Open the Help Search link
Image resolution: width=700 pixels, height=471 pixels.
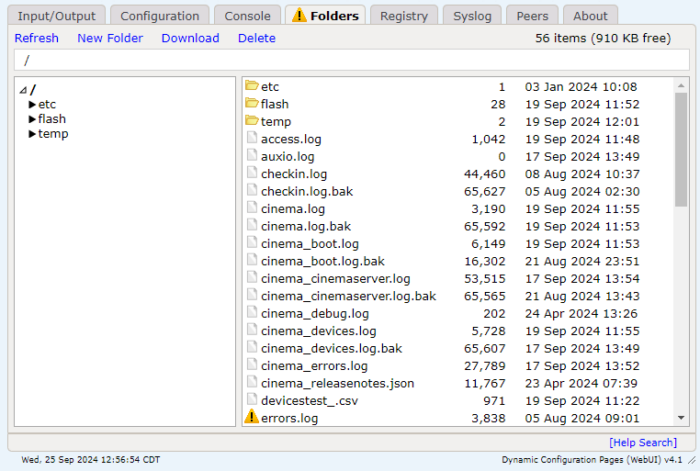coord(643,442)
